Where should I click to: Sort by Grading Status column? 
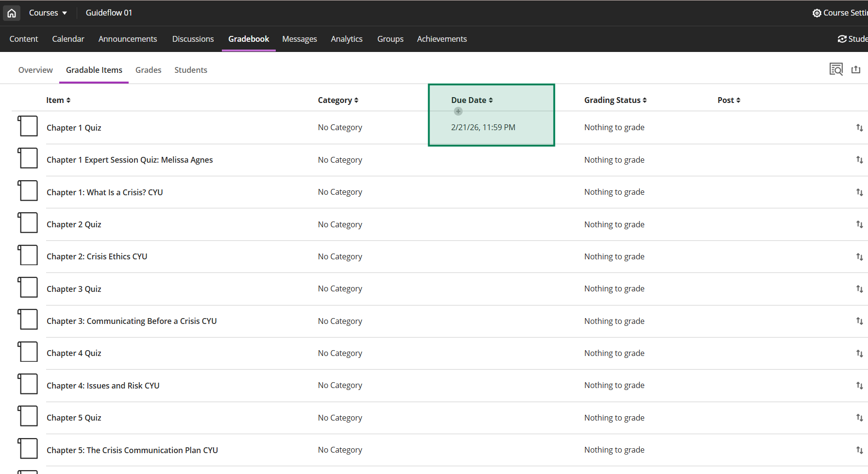(615, 100)
